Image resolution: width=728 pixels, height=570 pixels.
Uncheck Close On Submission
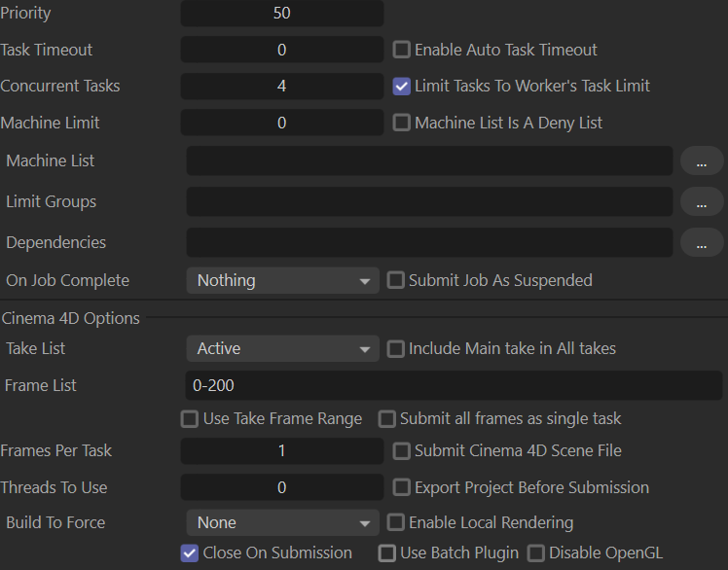click(x=190, y=553)
